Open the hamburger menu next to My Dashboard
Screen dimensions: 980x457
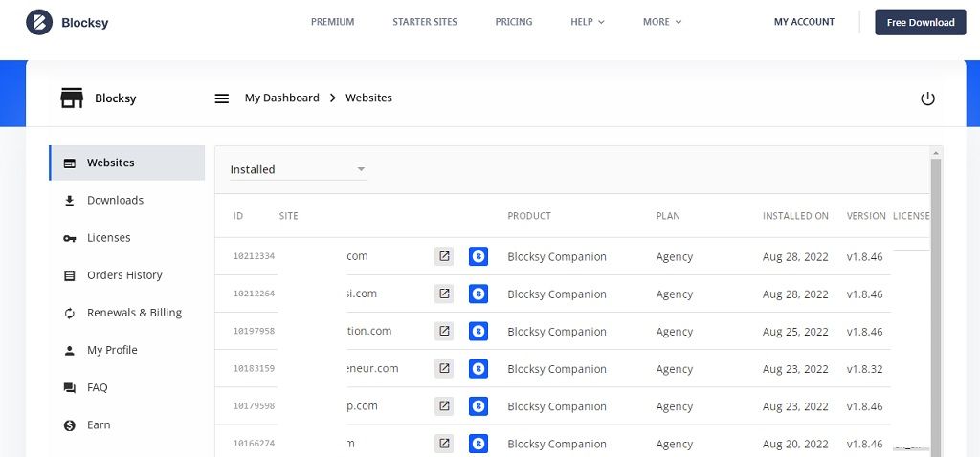[x=222, y=98]
